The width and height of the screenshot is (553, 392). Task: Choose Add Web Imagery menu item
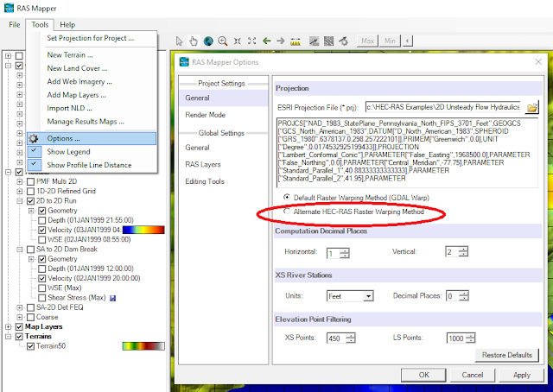tap(79, 82)
